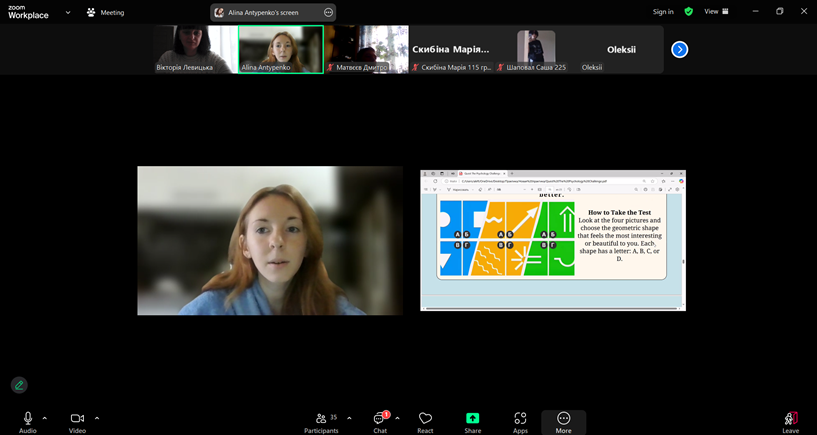
Task: Select Шаповал Саша 225 participant tile
Action: 536,49
